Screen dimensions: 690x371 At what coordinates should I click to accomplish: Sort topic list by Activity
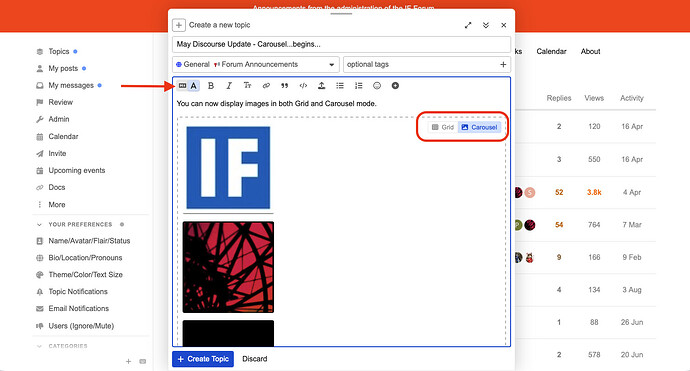pyautogui.click(x=632, y=98)
